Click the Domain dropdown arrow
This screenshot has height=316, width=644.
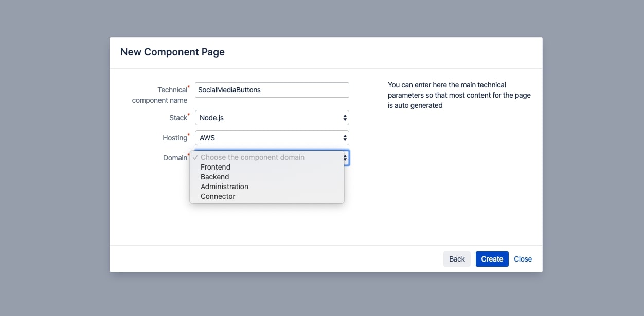tap(346, 158)
